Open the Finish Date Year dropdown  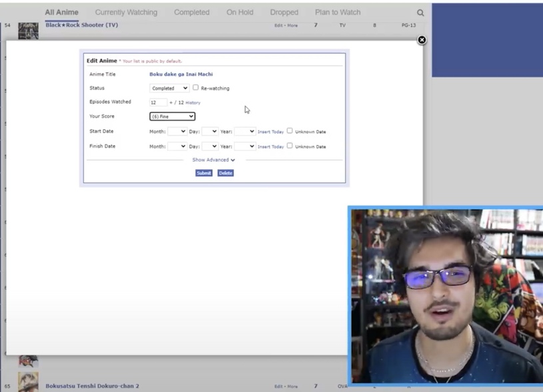(245, 146)
